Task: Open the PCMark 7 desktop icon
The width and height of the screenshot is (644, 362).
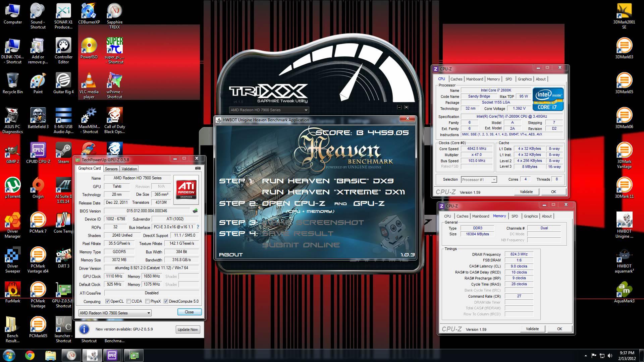Action: click(38, 223)
